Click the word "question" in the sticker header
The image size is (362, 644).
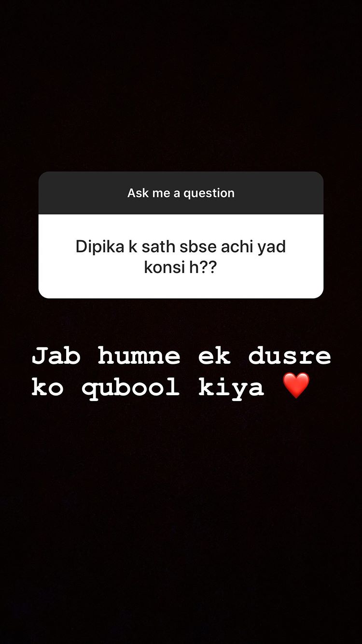(209, 193)
